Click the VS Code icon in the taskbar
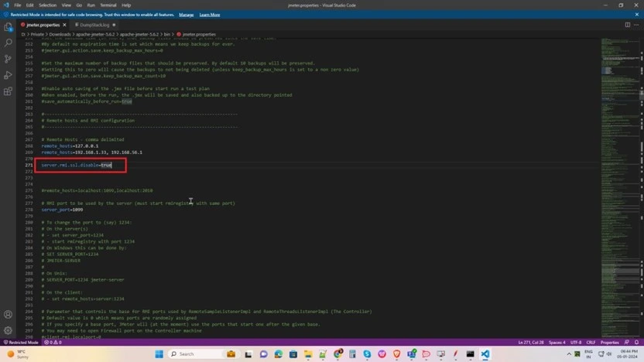This screenshot has height=362, width=644. (485, 353)
